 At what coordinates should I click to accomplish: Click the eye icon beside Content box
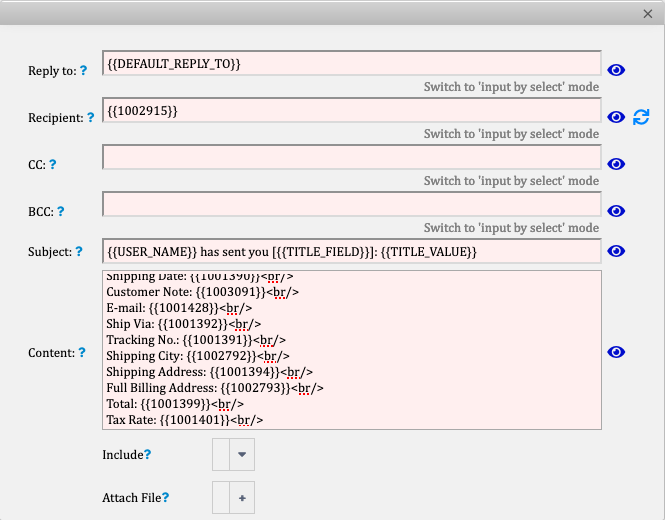point(616,352)
